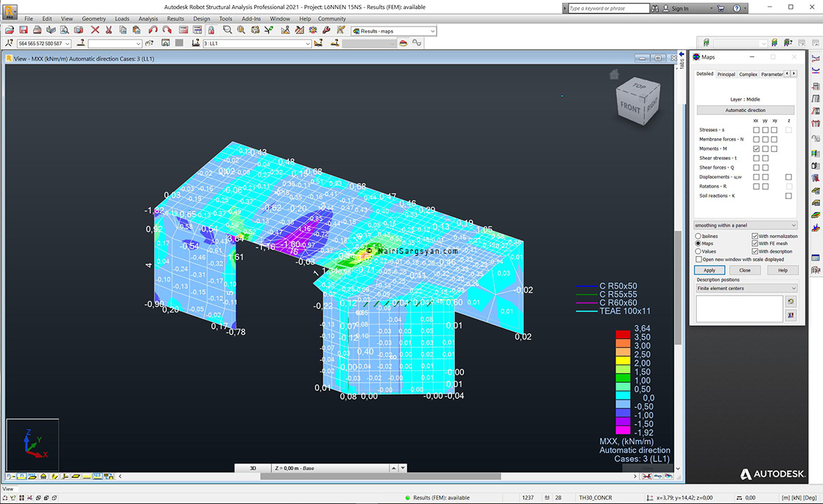Click the wrench Preferences icon

coord(327,30)
